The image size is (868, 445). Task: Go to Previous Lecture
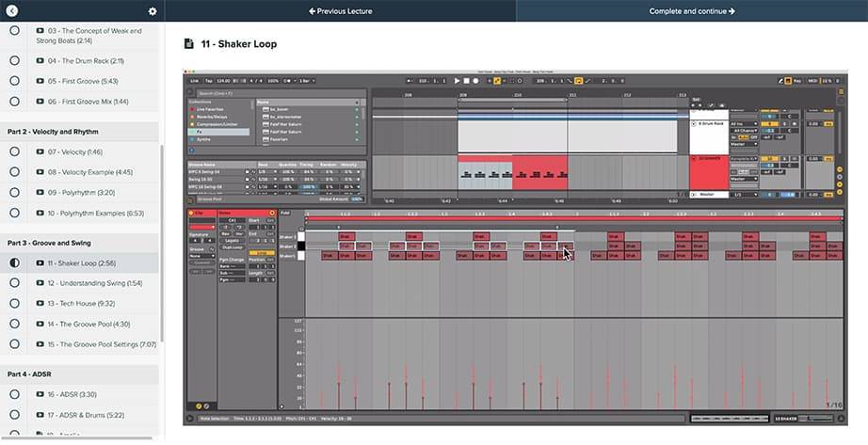pyautogui.click(x=340, y=11)
